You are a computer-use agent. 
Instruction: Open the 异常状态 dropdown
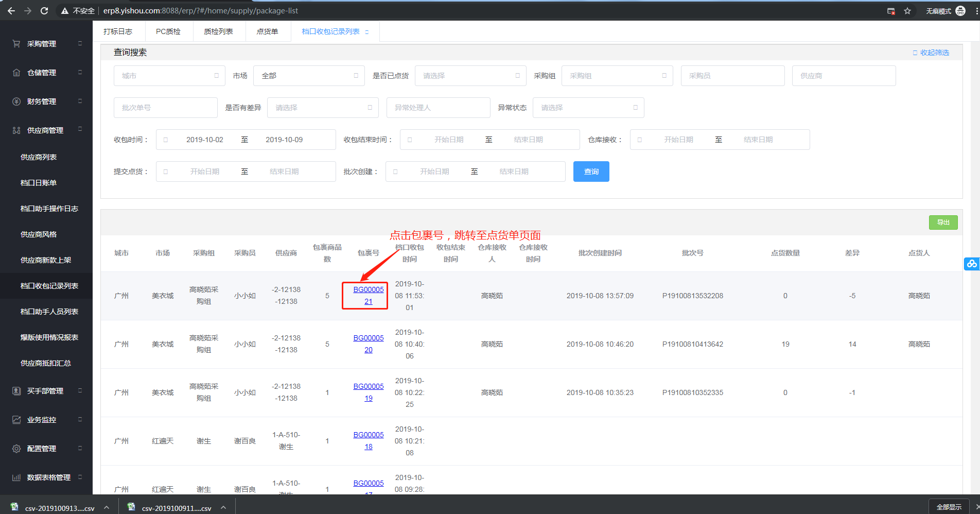588,108
